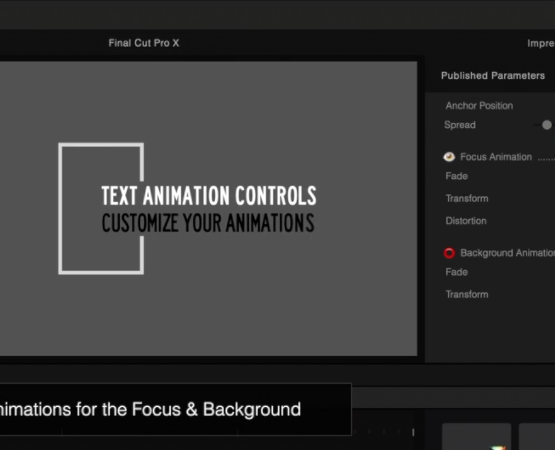555x450 pixels.
Task: Click the white bracket frame shape in viewer
Action: (x=61, y=209)
